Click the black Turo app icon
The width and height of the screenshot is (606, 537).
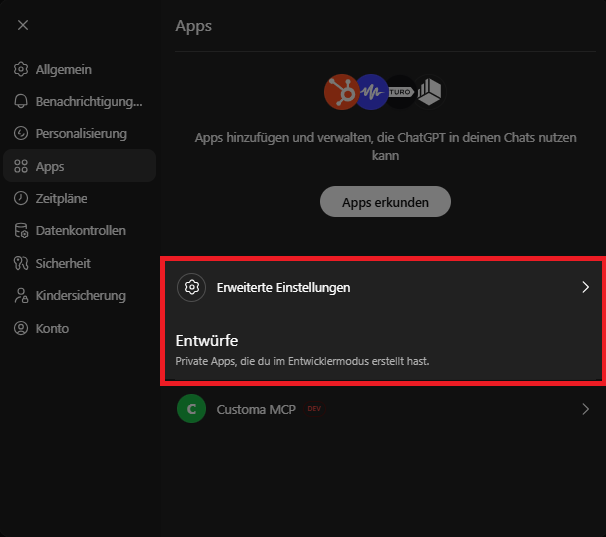[x=400, y=92]
